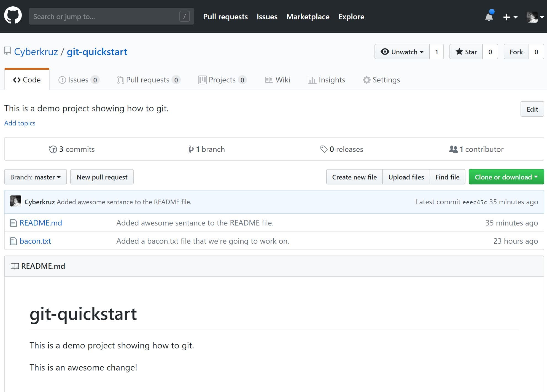Click the README.md file icon
Screen dimensions: 547x392
13,223
